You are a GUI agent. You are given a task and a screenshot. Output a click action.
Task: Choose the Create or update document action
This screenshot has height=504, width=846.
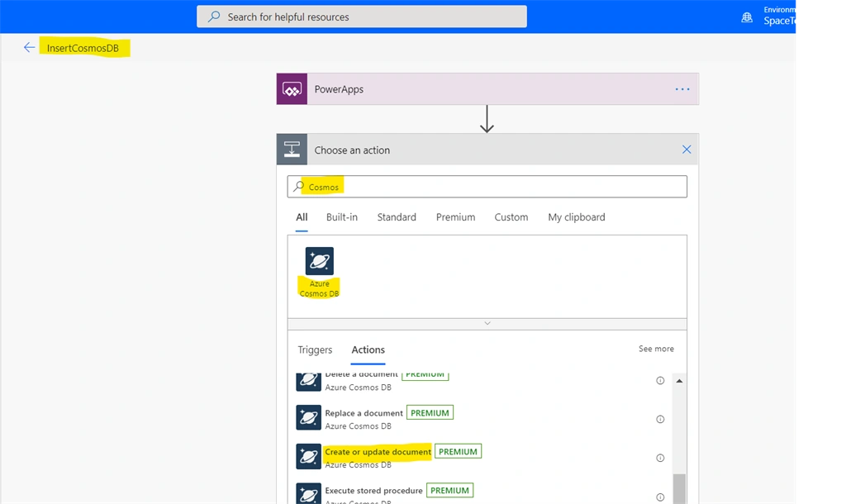coord(378,452)
